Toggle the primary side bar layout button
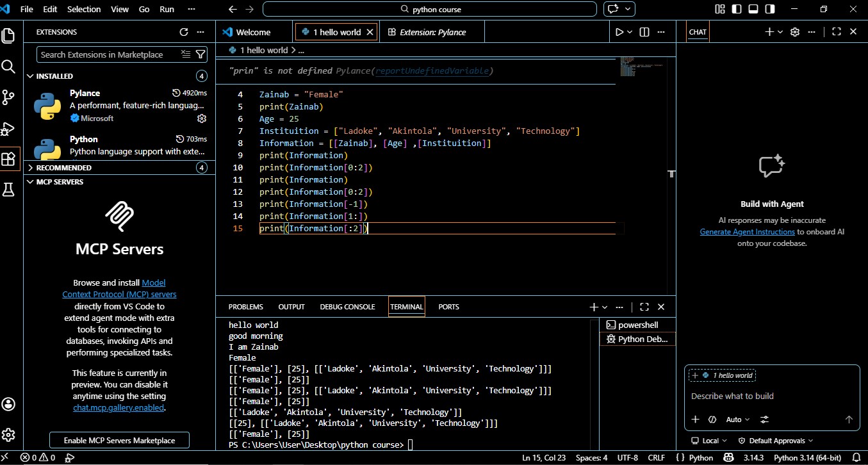The width and height of the screenshot is (868, 465). point(737,10)
